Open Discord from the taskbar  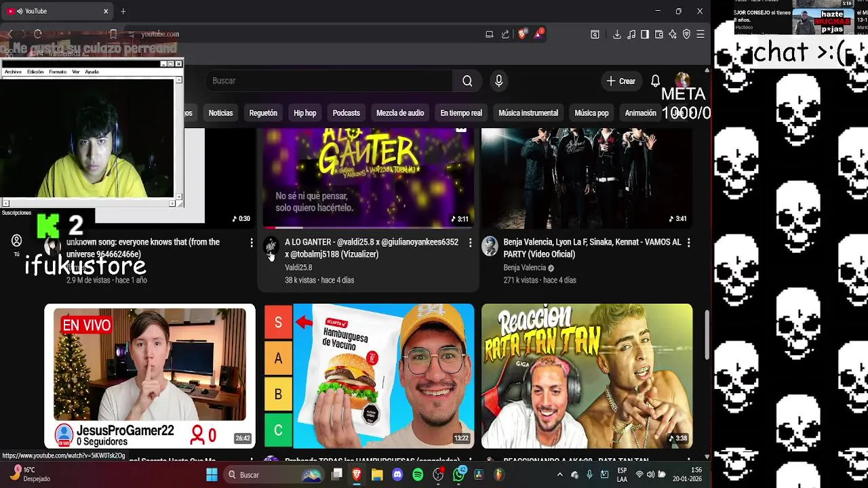click(x=397, y=474)
